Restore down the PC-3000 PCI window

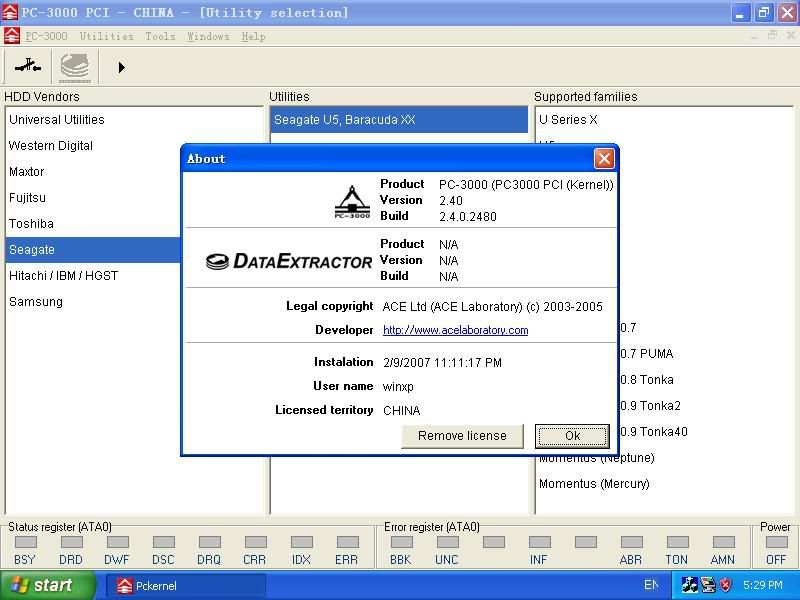[x=764, y=13]
